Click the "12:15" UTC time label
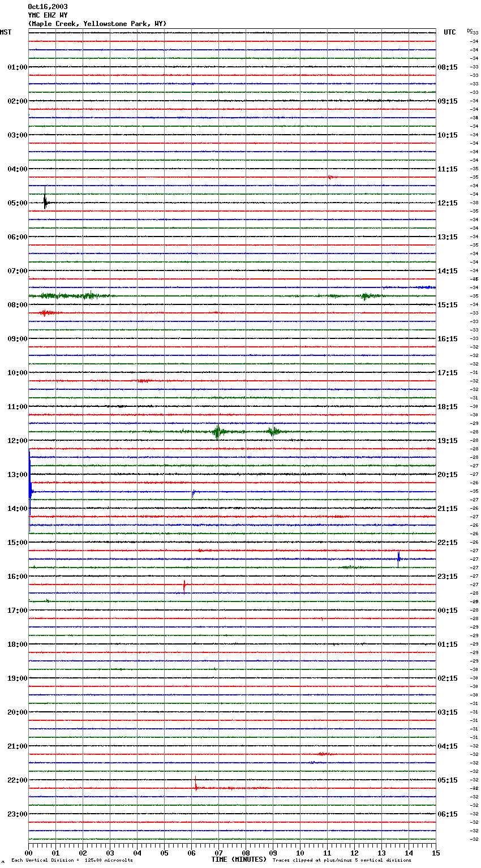This screenshot has width=481, height=868. (448, 203)
